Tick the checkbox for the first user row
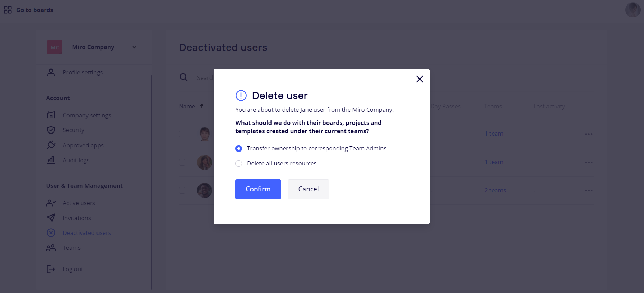 [182, 134]
